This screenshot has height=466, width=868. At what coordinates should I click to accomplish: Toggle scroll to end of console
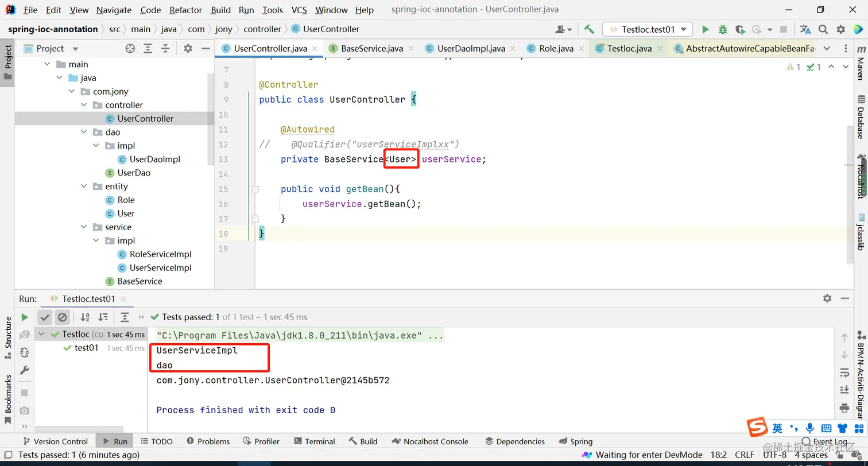844,390
